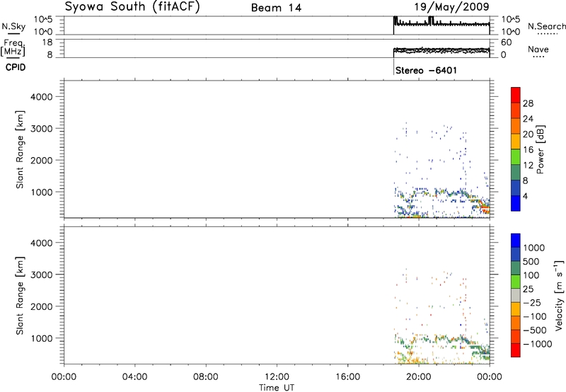Image resolution: width=566 pixels, height=392 pixels.
Task: Click the 'Slant Range [km]' label of power panel
Action: coord(20,149)
